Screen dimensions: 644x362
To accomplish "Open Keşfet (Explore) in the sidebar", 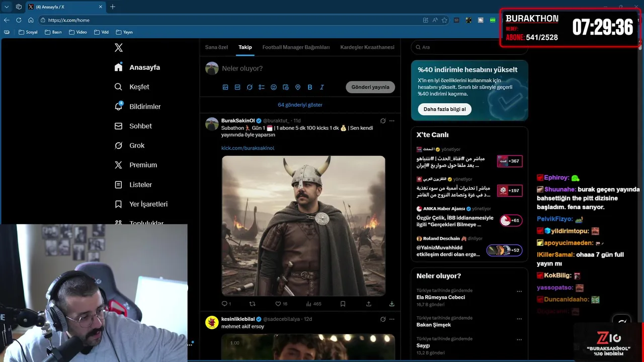I will (132, 87).
